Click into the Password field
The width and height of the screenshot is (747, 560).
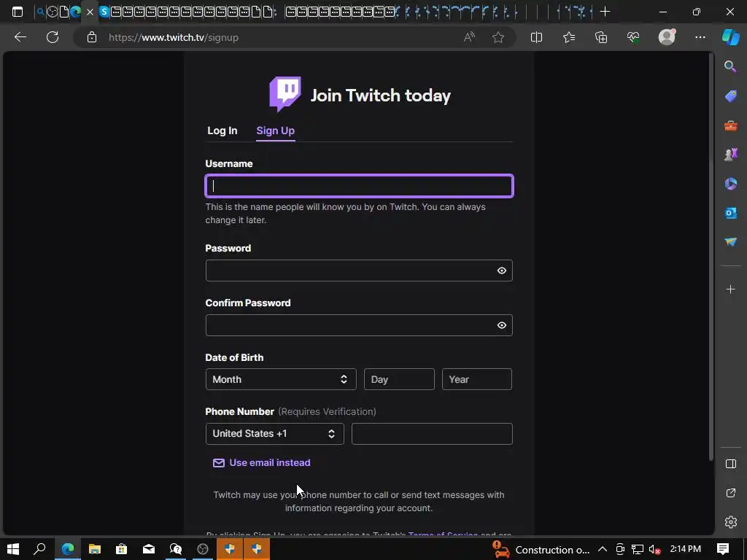pos(359,271)
